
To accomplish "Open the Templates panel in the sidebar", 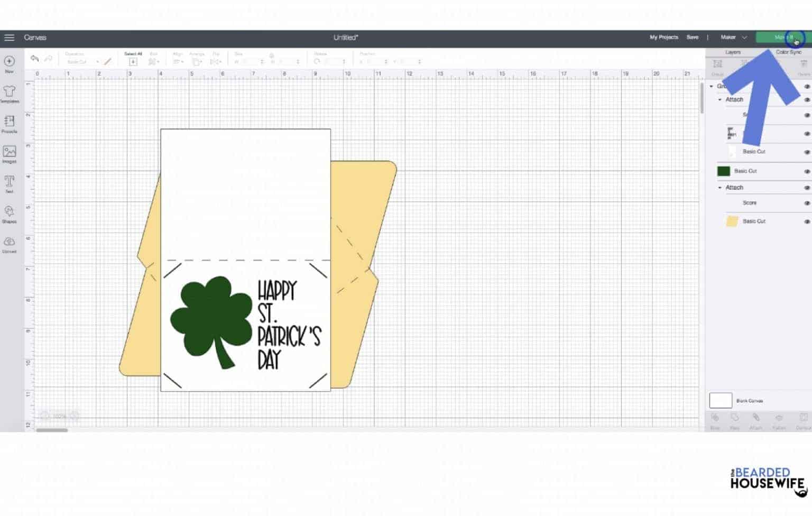I will click(x=8, y=94).
